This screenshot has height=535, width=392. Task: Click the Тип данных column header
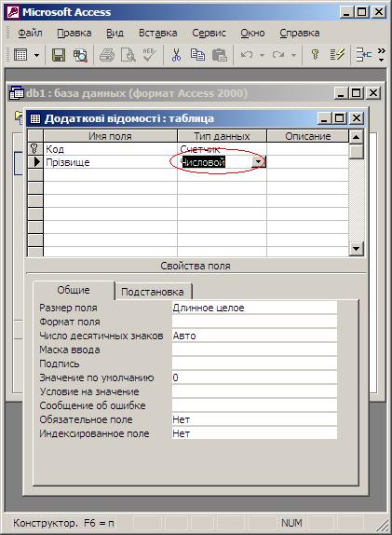(x=222, y=136)
